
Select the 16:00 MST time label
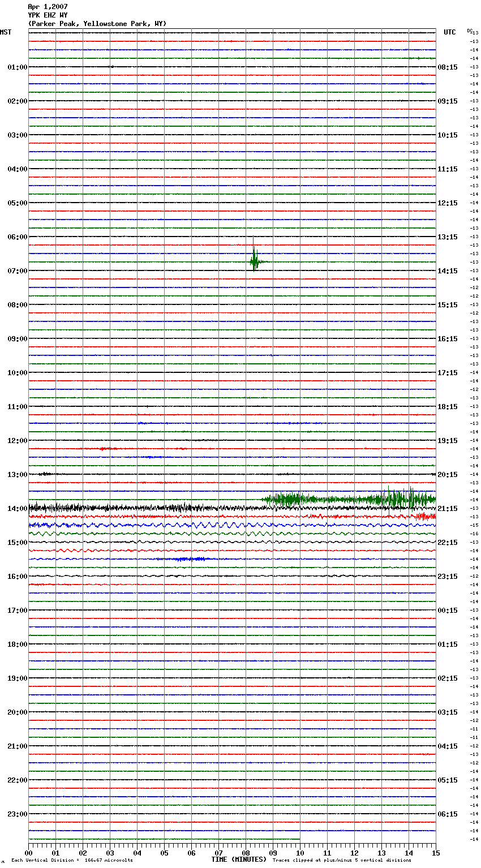[18, 577]
